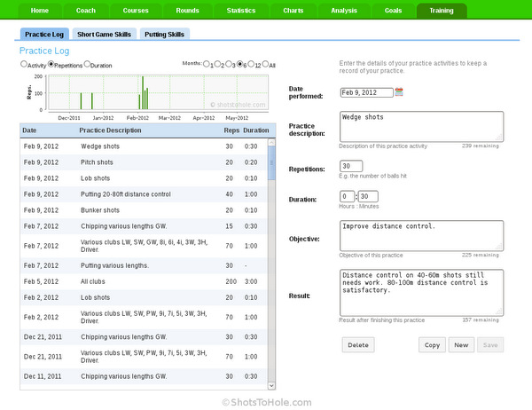Click the Repetitions input field
The height and width of the screenshot is (410, 532).
351,166
